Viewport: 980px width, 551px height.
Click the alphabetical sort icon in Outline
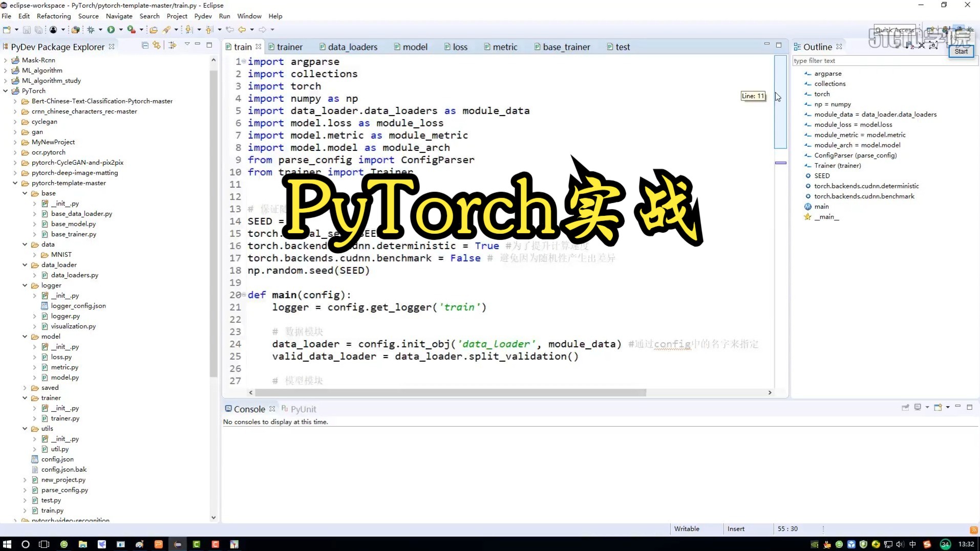(x=909, y=46)
